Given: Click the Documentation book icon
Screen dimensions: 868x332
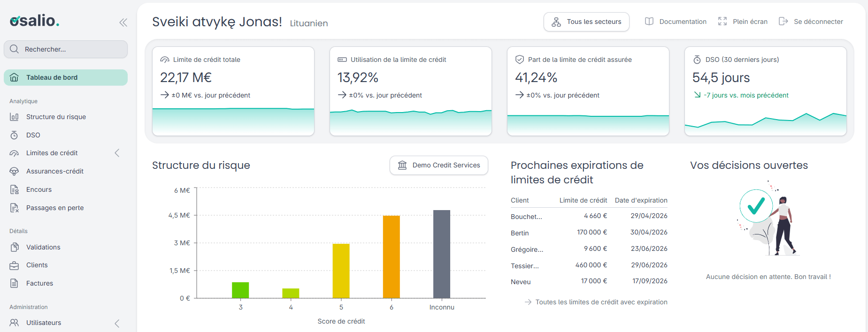Looking at the screenshot, I should coord(649,22).
